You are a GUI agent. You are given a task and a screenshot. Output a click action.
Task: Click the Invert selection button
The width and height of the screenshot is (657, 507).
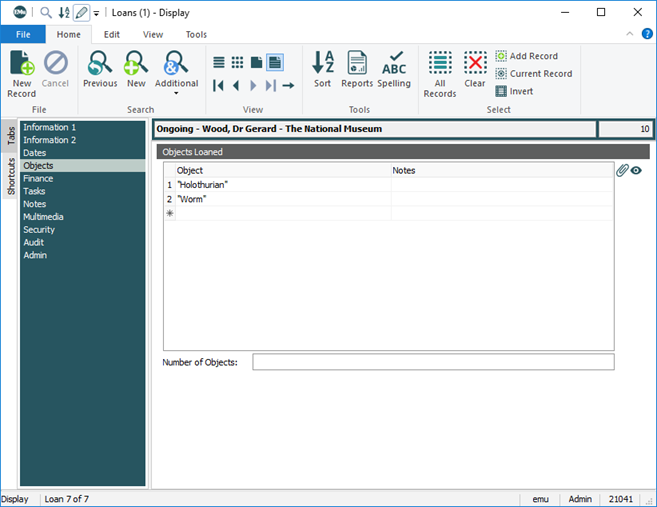click(514, 91)
